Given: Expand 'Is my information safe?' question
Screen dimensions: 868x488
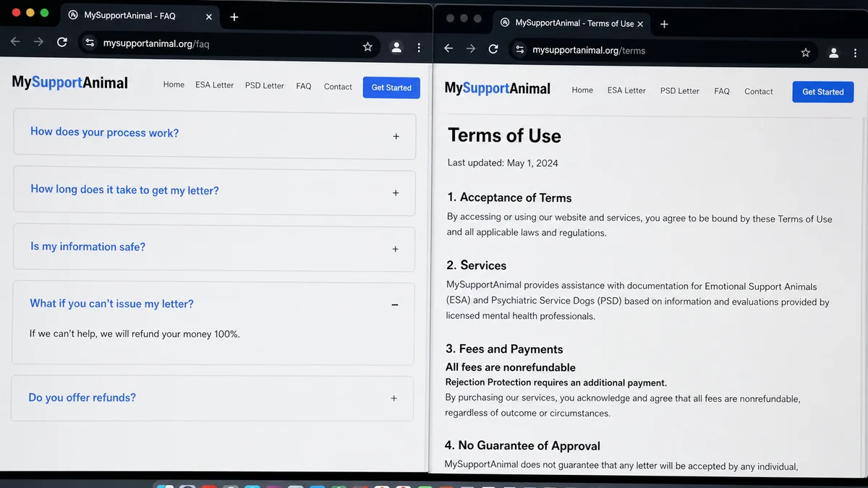Looking at the screenshot, I should click(214, 248).
